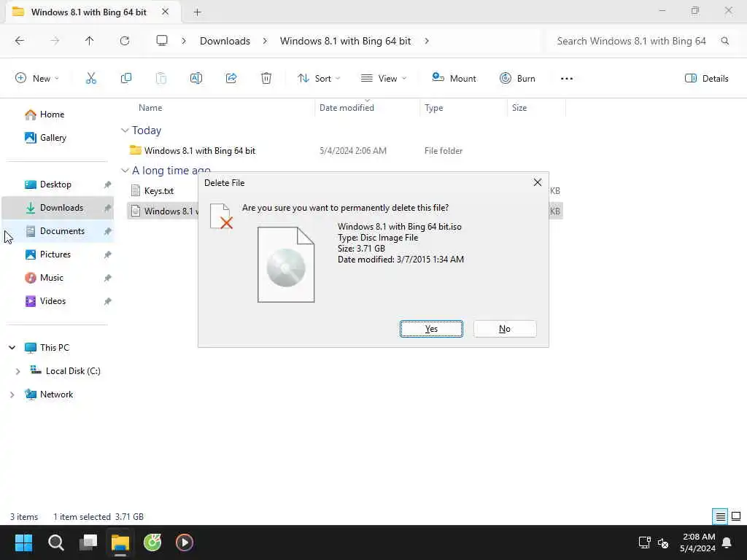Sort by Name column header
Viewport: 747px width, 560px height.
click(x=150, y=108)
